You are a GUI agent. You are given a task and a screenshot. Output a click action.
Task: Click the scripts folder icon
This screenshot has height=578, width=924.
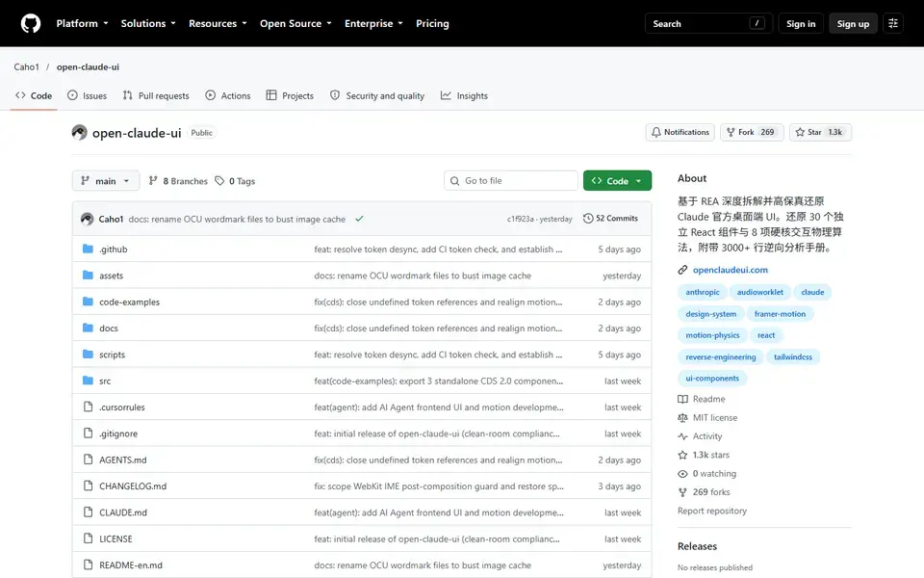coord(88,355)
